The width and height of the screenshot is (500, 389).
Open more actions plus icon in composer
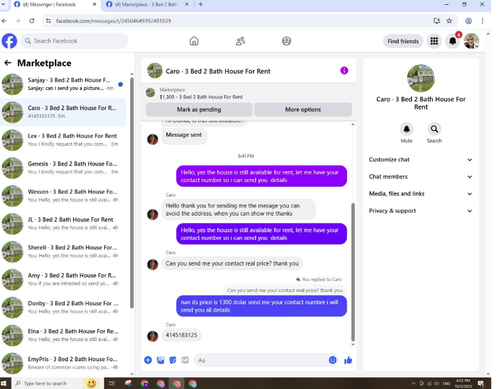coord(148,360)
